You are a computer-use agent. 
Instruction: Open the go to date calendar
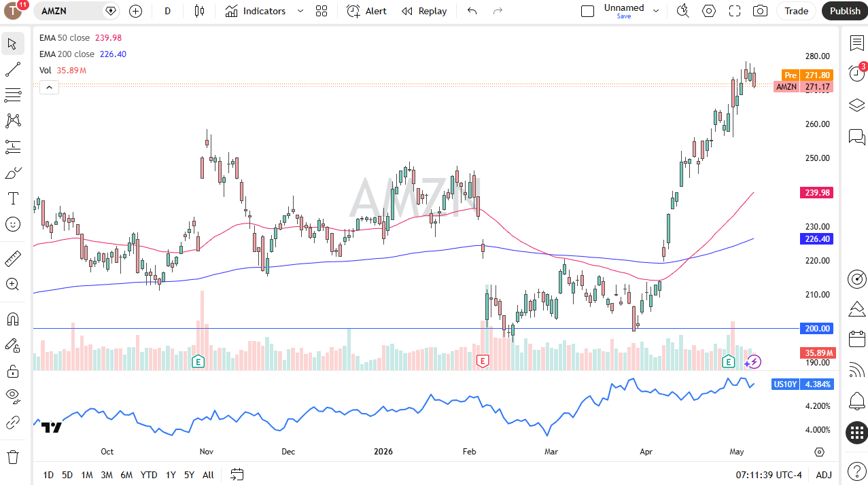click(237, 474)
